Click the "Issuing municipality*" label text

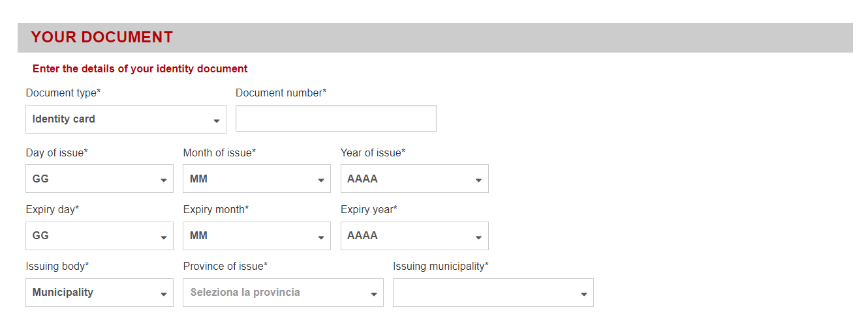pyautogui.click(x=441, y=266)
